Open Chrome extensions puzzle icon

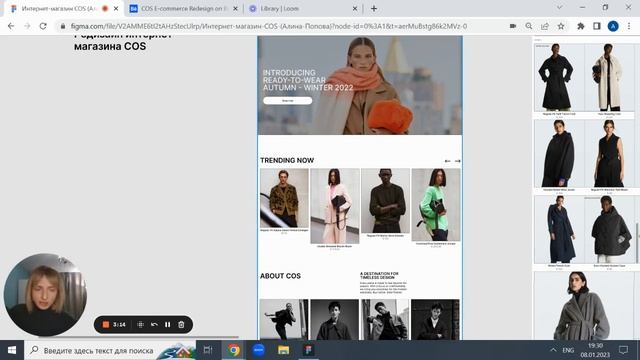[580, 26]
